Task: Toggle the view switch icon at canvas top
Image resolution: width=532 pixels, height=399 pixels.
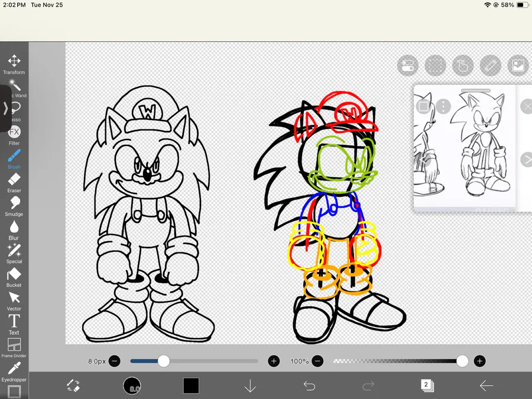Action: coord(407,66)
